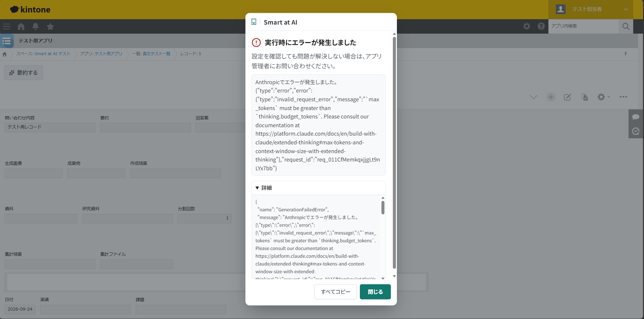This screenshot has width=644, height=319.
Task: Open kintone settings gear in header
Action: pyautogui.click(x=527, y=26)
